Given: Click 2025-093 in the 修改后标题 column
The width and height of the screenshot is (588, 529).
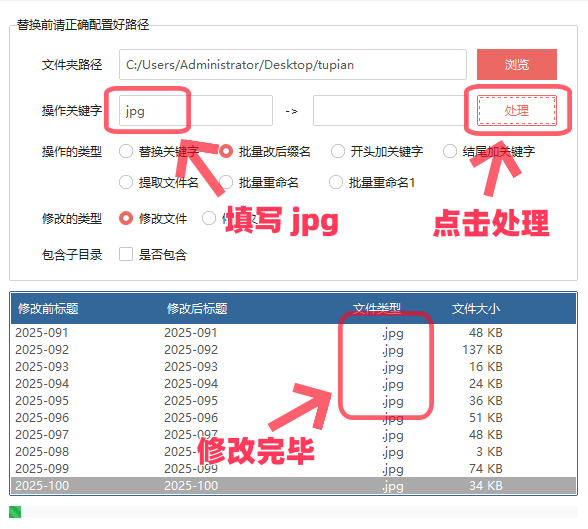Looking at the screenshot, I should click(x=190, y=366).
